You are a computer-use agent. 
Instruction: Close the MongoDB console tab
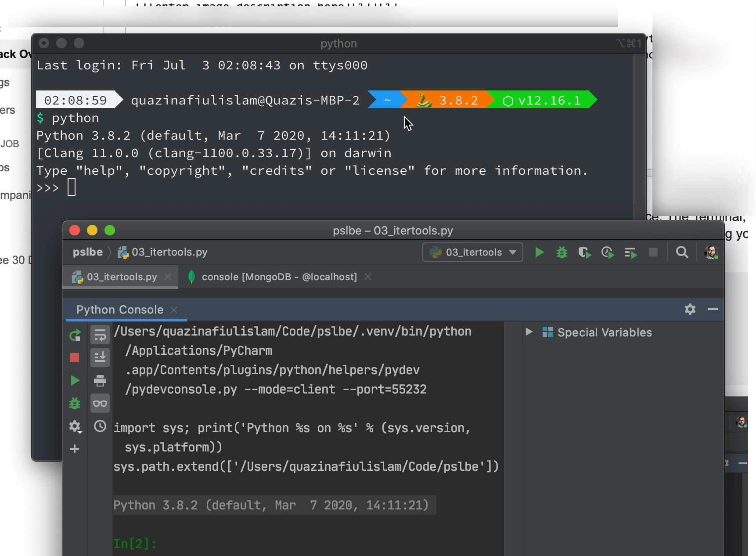[x=368, y=277]
